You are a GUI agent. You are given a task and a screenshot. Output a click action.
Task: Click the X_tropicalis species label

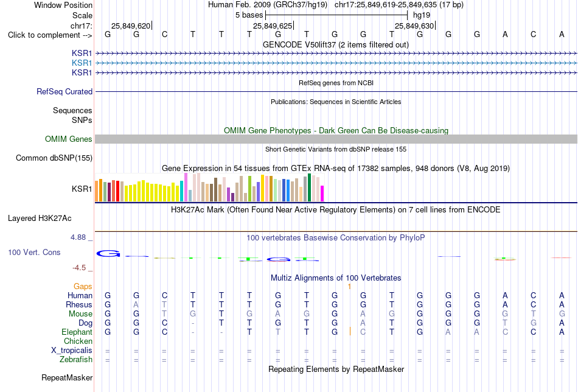point(72,351)
